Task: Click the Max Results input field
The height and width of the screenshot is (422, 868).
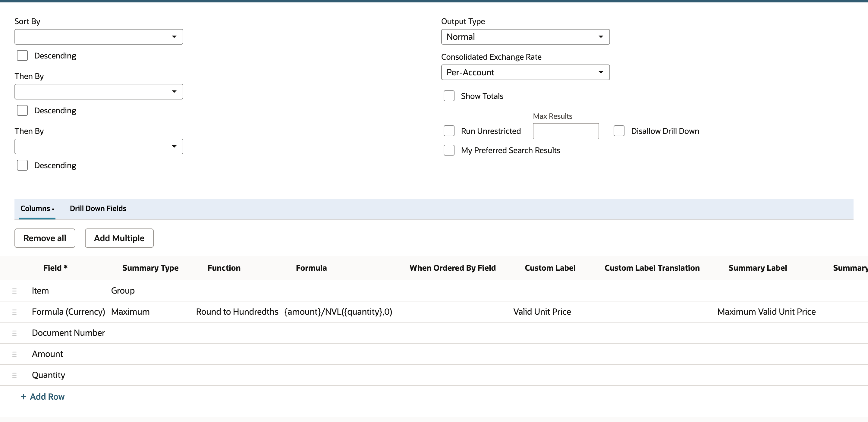Action: pos(566,131)
